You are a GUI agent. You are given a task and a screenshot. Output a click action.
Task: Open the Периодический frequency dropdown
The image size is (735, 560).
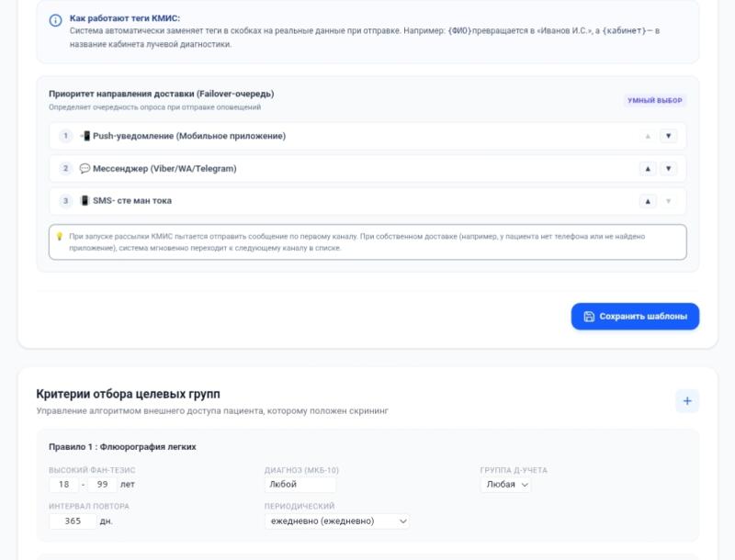pos(337,521)
